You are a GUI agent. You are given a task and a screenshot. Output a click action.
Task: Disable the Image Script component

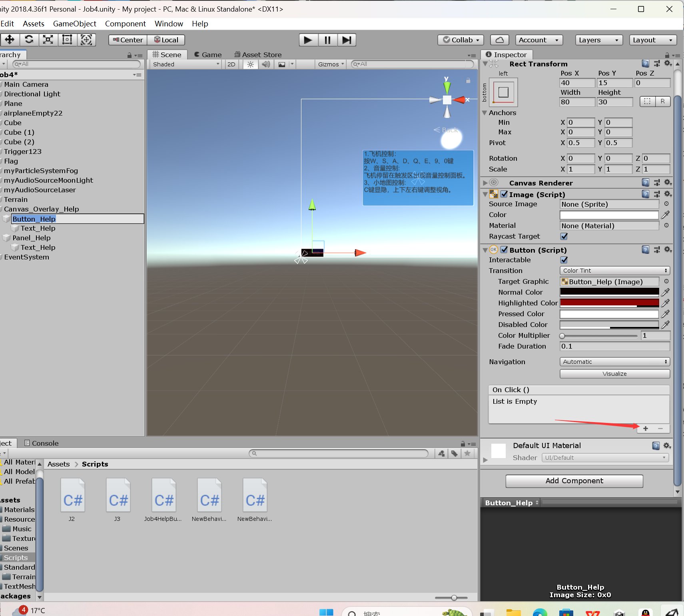click(505, 194)
